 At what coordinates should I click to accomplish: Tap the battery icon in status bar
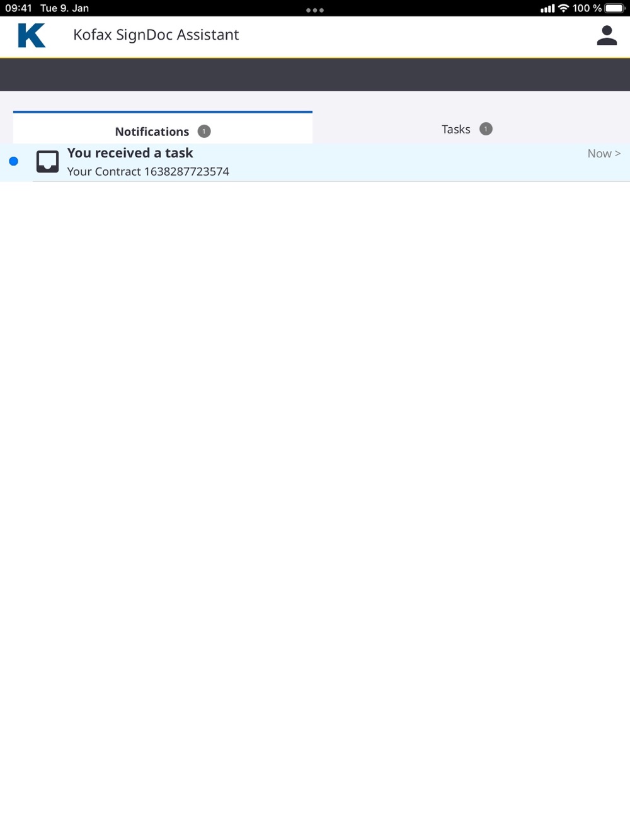pyautogui.click(x=614, y=8)
